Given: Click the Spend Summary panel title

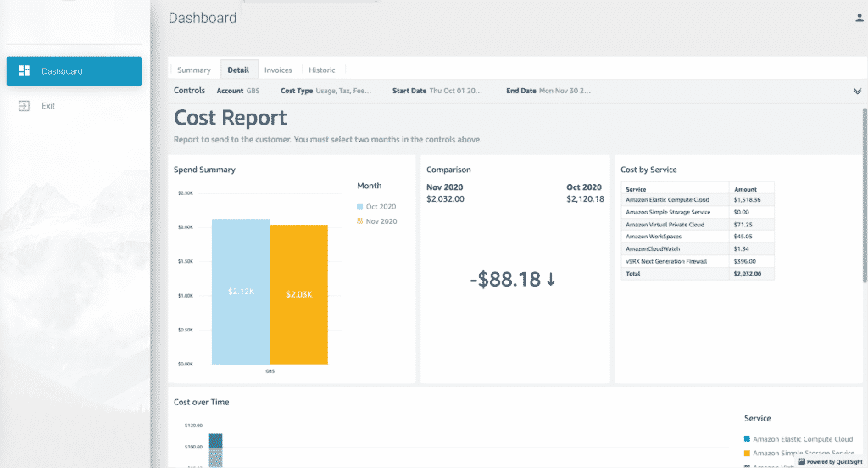Looking at the screenshot, I should (204, 170).
